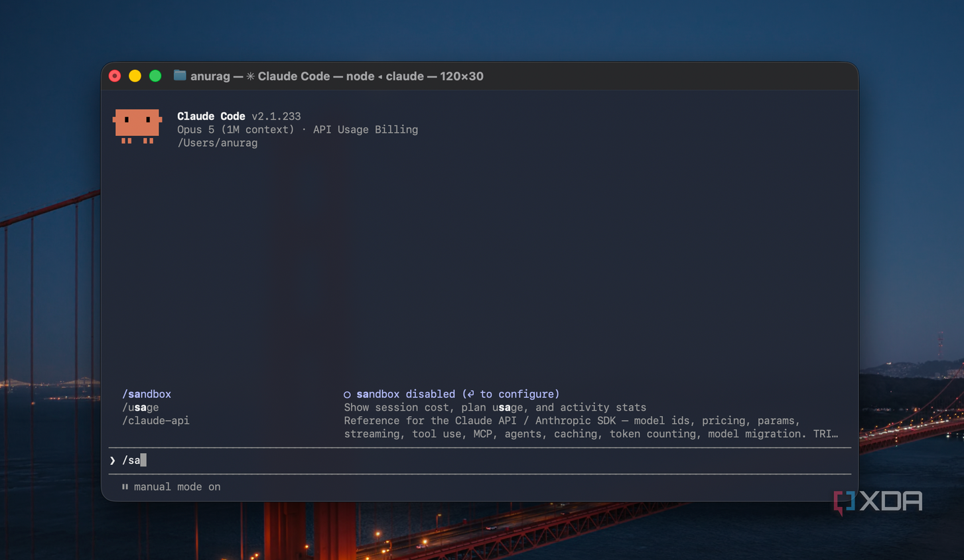
Task: Click the '/Users/anurag' working directory path
Action: 218,143
